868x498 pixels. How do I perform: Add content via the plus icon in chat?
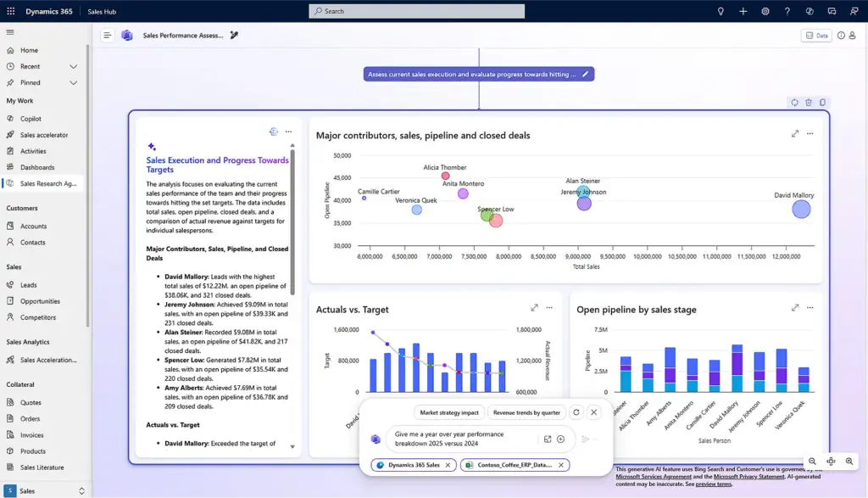(x=560, y=439)
